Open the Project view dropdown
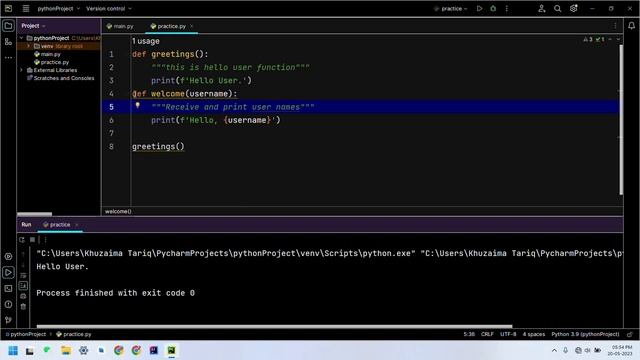 (33, 26)
